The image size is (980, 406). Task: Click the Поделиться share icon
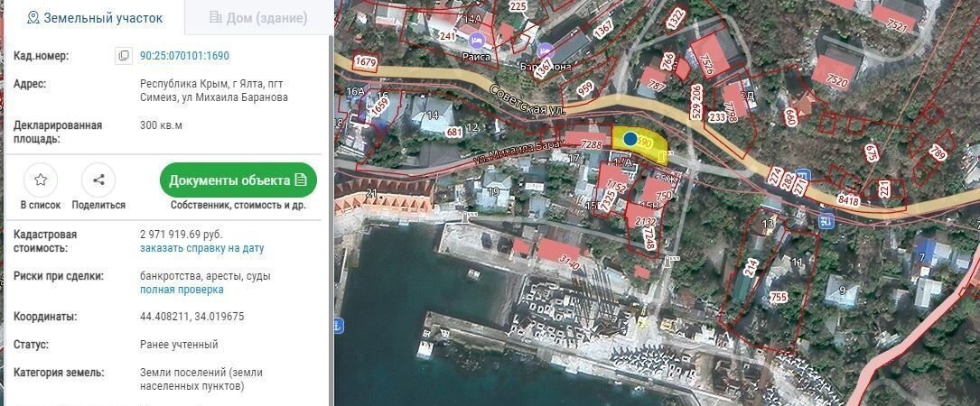pyautogui.click(x=98, y=180)
